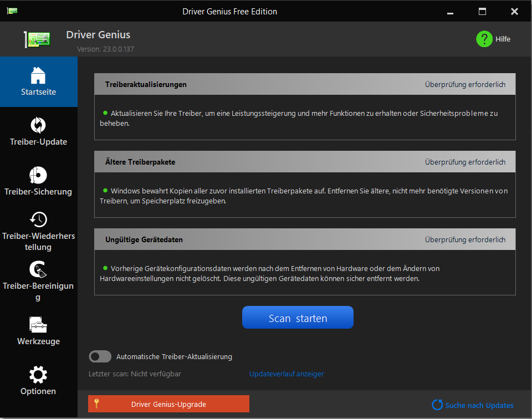Click the key icon on upgrade banner
Viewport: 532px width, 419px height.
96,403
